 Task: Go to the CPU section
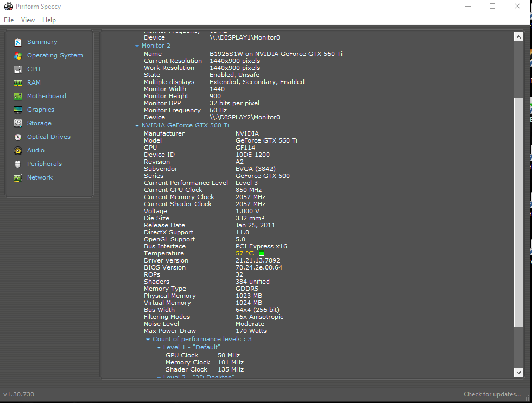click(34, 69)
